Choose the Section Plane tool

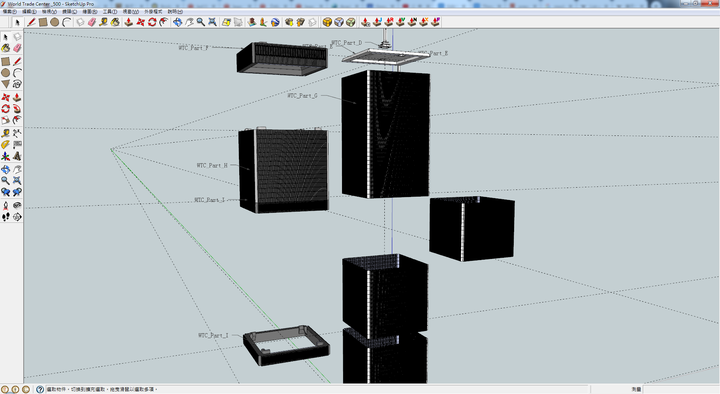tap(17, 217)
